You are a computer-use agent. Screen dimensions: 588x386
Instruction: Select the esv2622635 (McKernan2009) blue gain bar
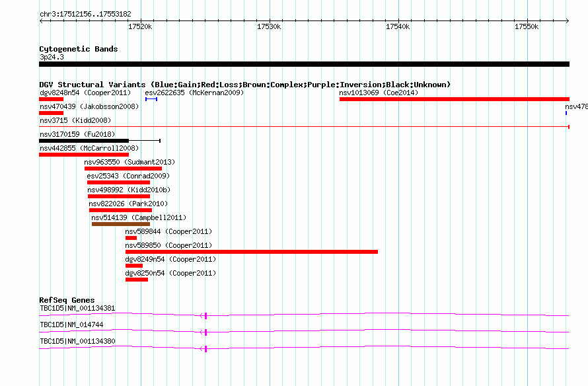click(151, 99)
